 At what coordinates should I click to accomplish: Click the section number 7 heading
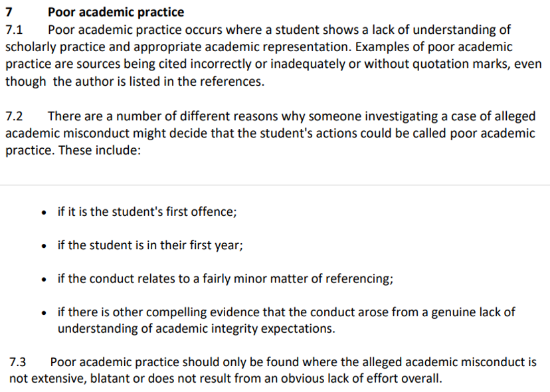[9, 13]
